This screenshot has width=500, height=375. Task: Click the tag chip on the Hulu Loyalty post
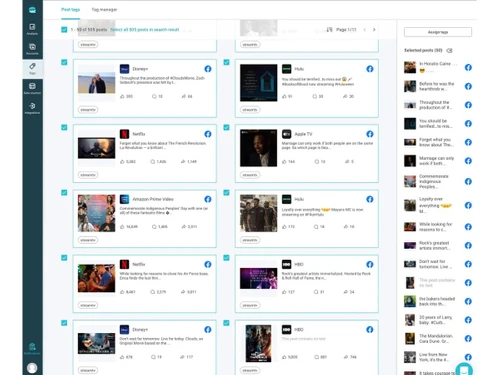coord(250,240)
